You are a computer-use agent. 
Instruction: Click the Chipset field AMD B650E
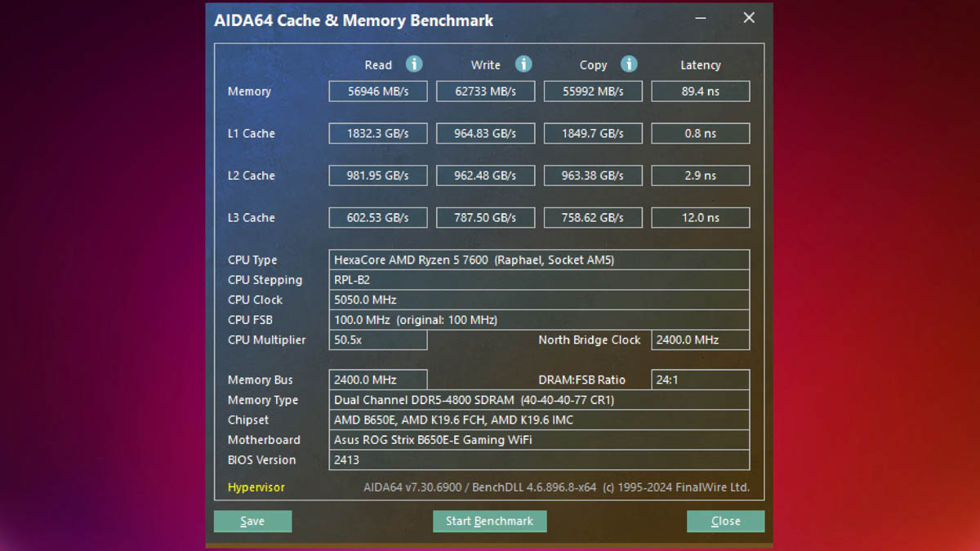pyautogui.click(x=539, y=420)
